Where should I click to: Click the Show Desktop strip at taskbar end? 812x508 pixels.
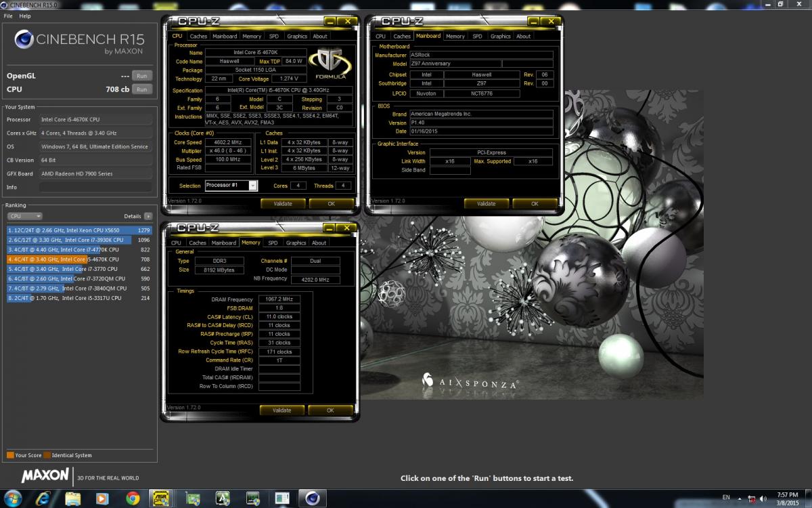tap(809, 499)
